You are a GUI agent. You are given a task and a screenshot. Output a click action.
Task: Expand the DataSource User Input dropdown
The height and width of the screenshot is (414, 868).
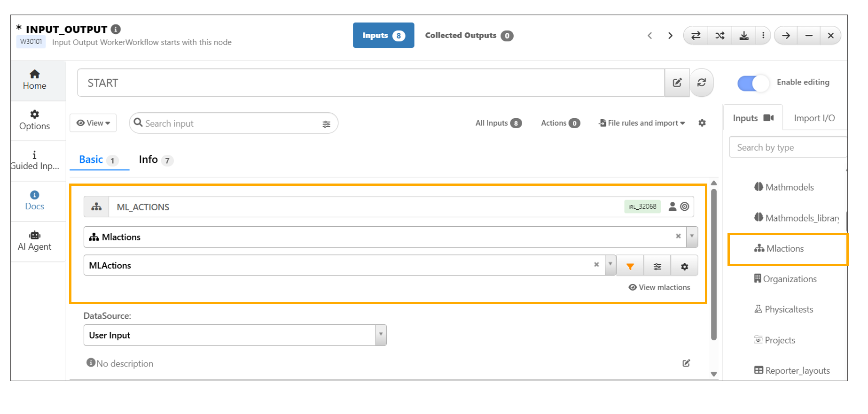pyautogui.click(x=381, y=335)
